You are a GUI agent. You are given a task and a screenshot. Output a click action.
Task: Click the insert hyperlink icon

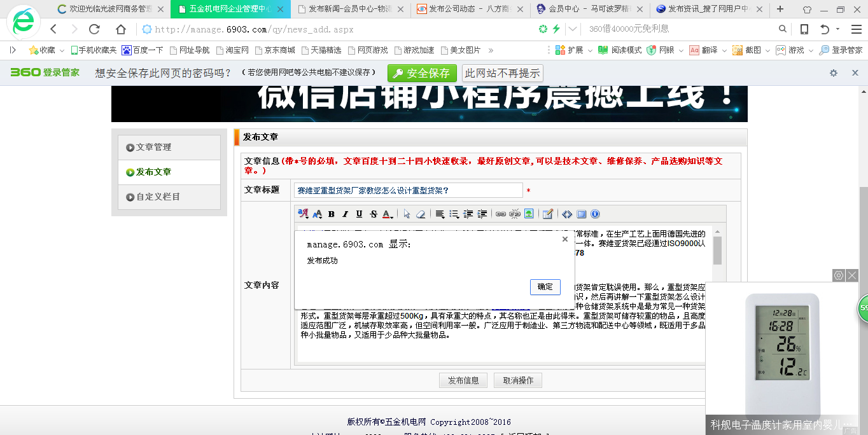click(x=501, y=214)
